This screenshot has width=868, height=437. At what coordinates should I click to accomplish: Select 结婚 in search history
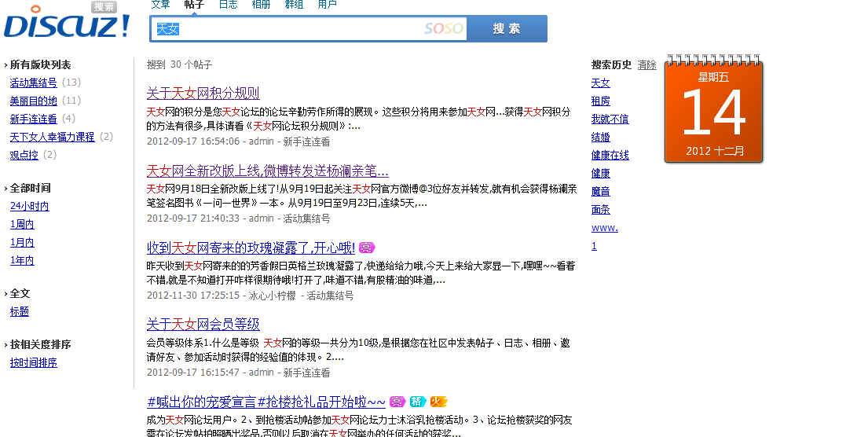click(601, 138)
